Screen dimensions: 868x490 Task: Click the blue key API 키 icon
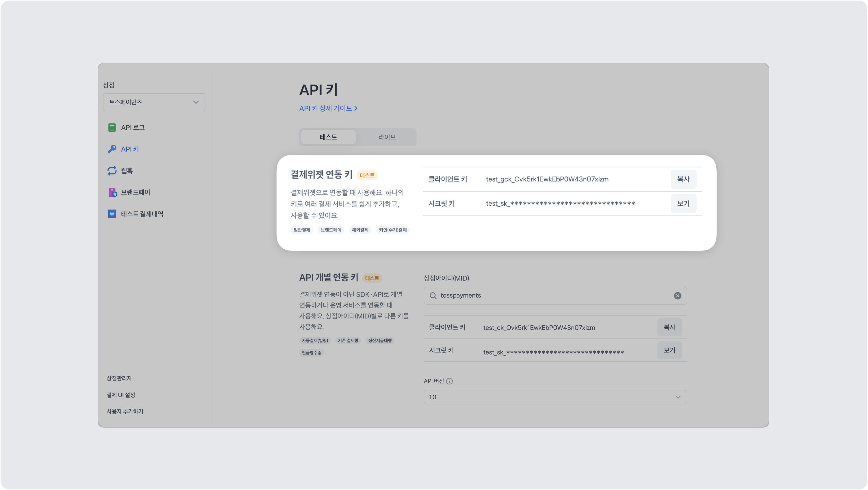(112, 149)
